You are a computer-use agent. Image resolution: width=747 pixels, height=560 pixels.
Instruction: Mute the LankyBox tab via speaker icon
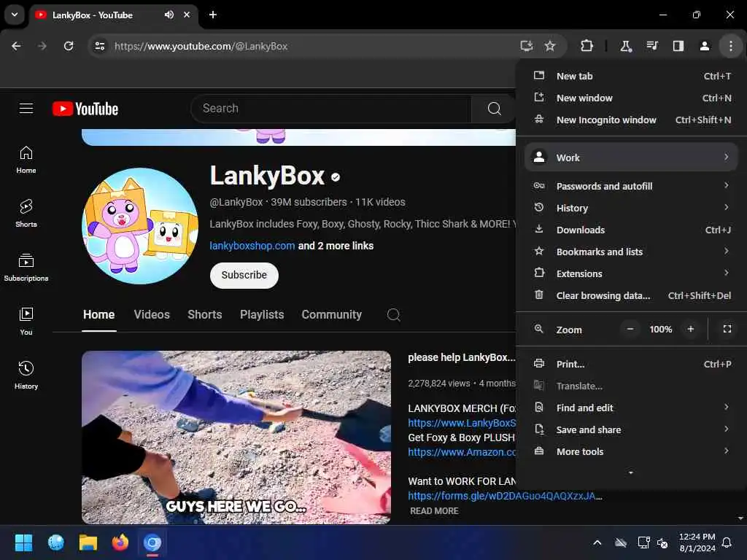[x=169, y=15]
